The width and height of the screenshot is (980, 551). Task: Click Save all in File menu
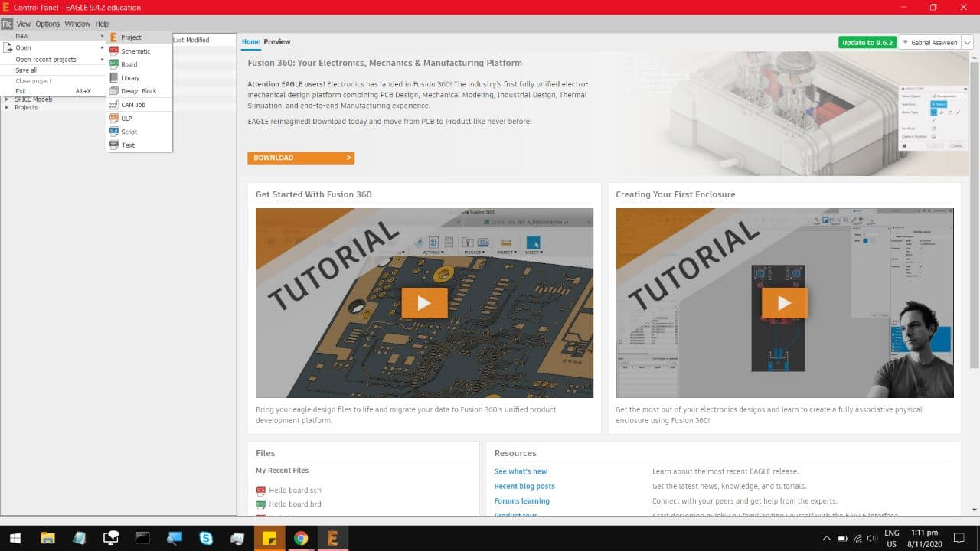(x=53, y=70)
